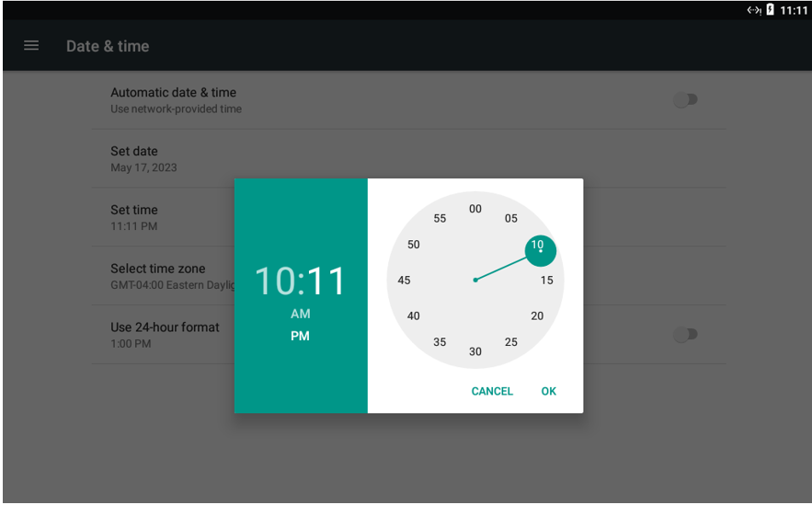
Task: Open the hamburger navigation menu
Action: pyautogui.click(x=31, y=46)
